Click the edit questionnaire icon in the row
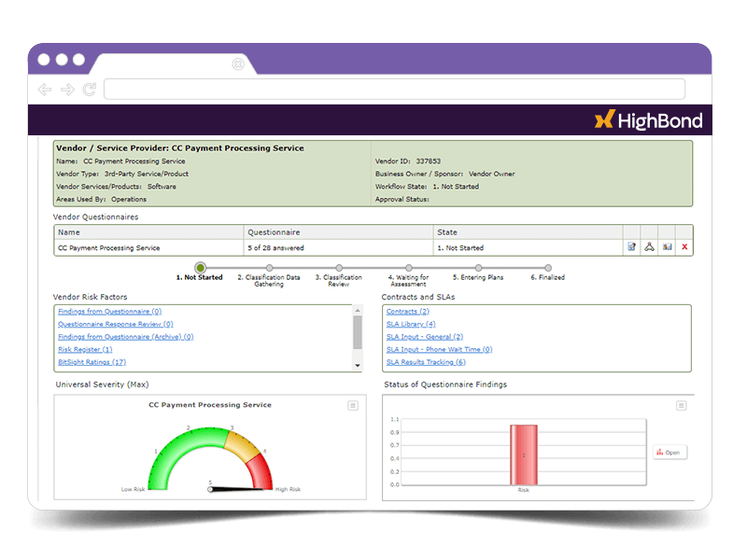Image resolution: width=747 pixels, height=560 pixels. coord(632,246)
